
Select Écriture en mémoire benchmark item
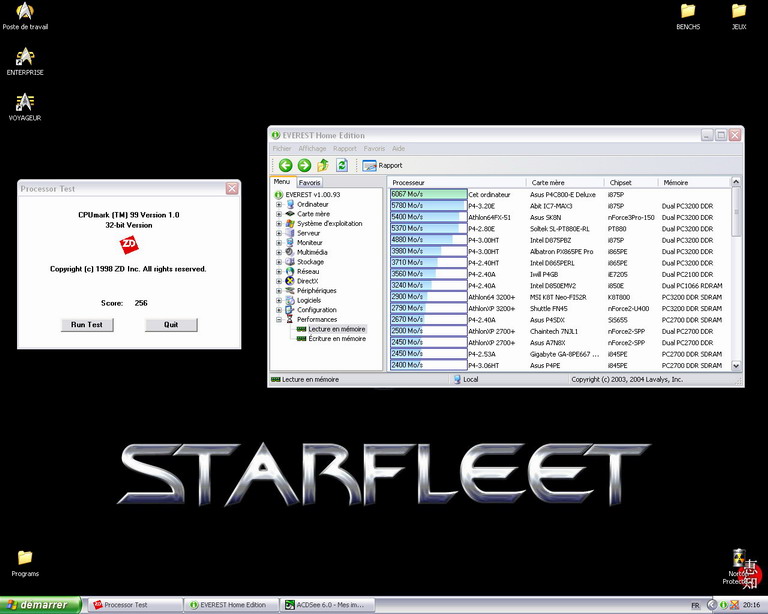pyautogui.click(x=337, y=338)
